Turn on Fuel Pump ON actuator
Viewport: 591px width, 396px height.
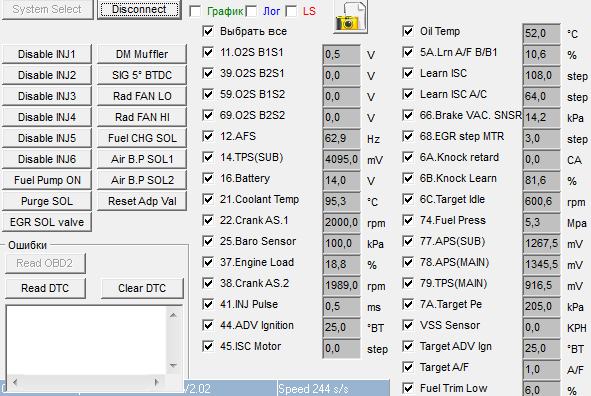[47, 180]
